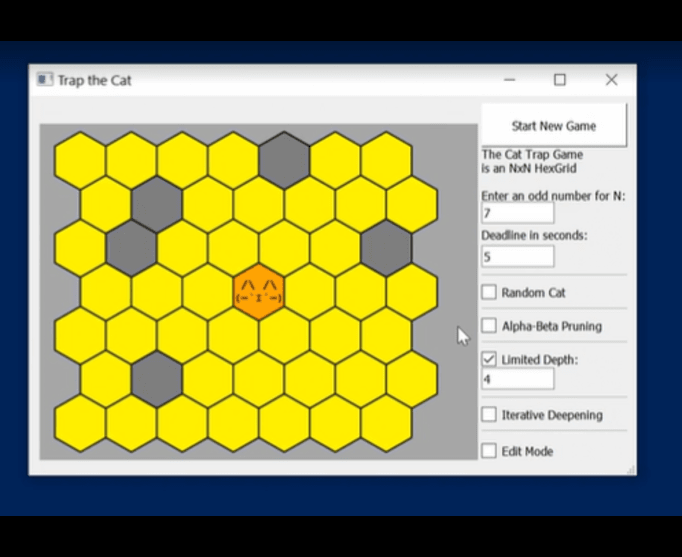Click yellow tile left of top-row grey tile
The image size is (682, 557).
233,160
